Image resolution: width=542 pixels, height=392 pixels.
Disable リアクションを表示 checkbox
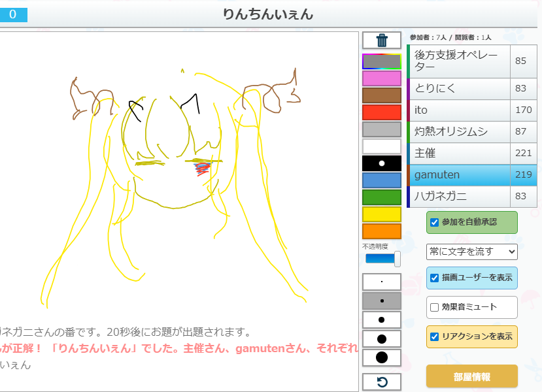coord(435,336)
